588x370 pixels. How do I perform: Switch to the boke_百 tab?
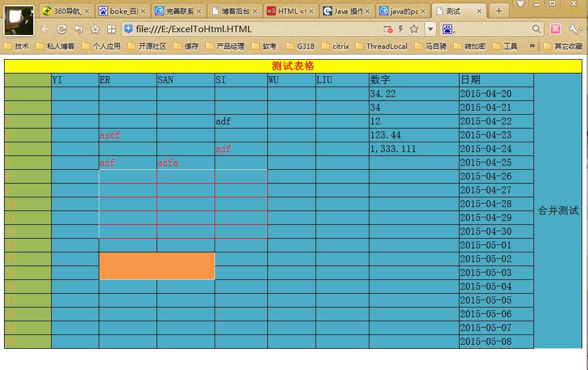coord(122,11)
